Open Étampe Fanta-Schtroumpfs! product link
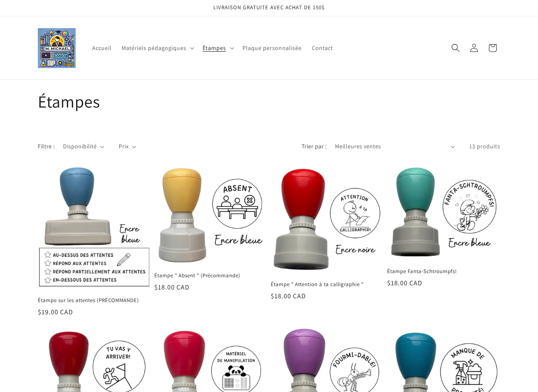538x392 pixels. click(422, 271)
